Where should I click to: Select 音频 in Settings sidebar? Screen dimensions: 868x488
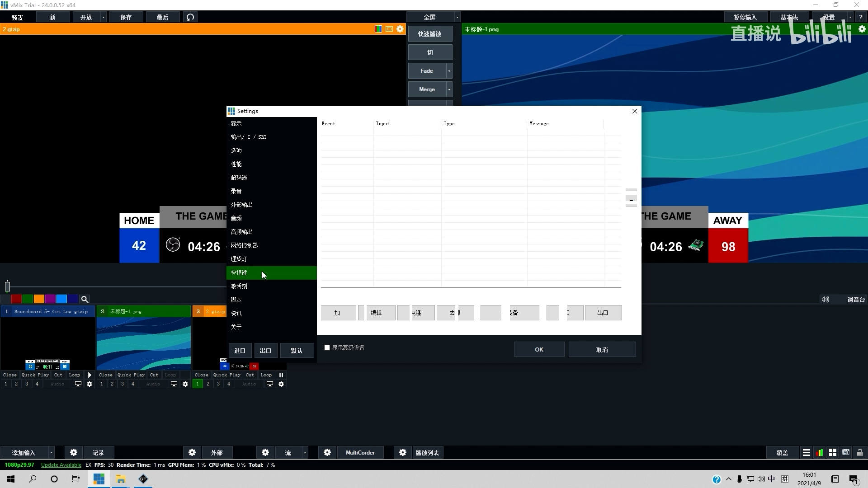pyautogui.click(x=236, y=218)
